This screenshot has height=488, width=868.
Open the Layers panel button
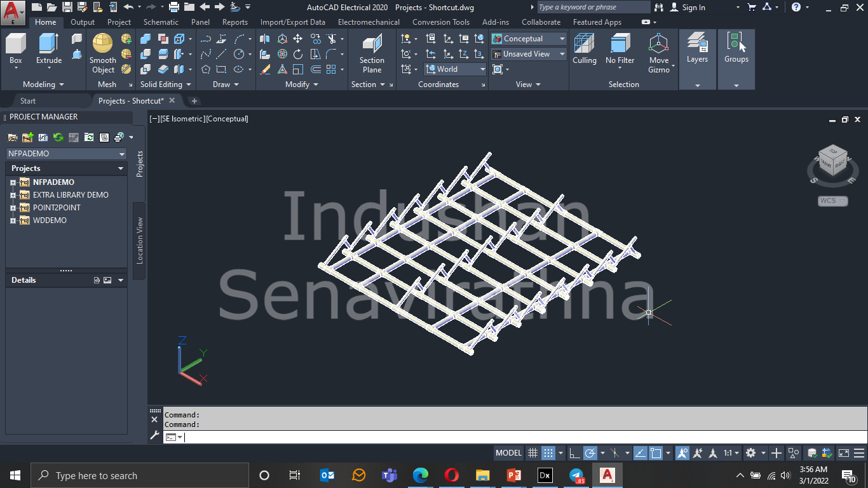coord(697,48)
